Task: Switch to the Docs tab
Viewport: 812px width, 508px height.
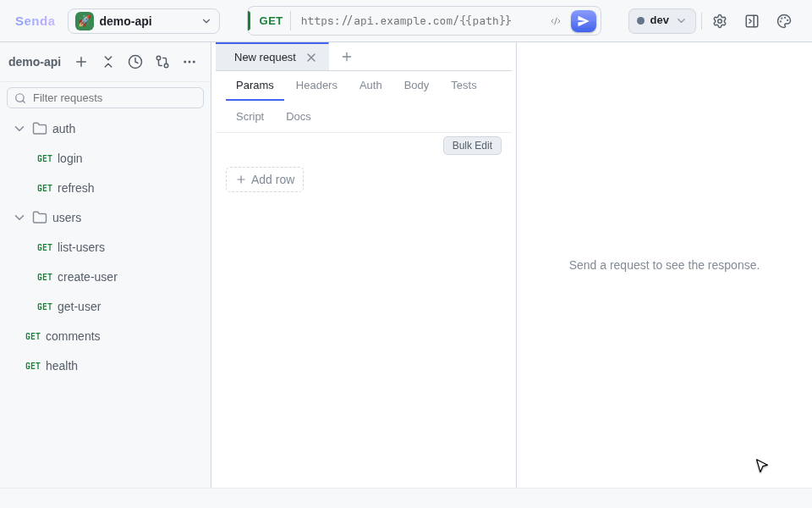Action: pos(299,117)
